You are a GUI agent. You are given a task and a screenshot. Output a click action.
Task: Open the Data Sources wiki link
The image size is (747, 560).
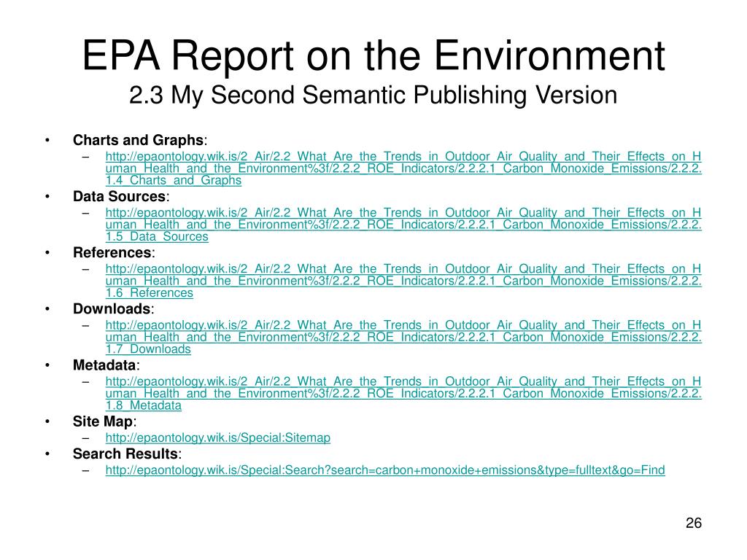pos(403,225)
